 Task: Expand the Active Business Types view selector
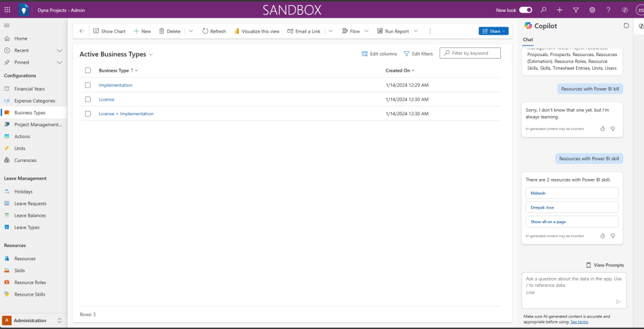click(x=151, y=55)
